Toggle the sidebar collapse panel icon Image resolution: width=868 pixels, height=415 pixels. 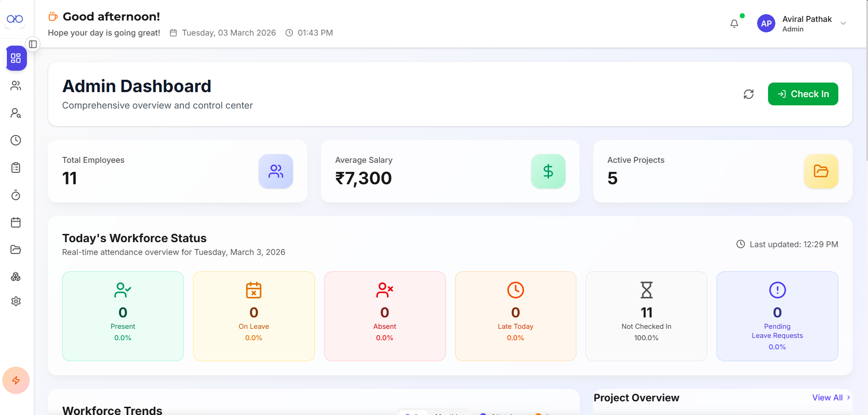click(x=33, y=44)
